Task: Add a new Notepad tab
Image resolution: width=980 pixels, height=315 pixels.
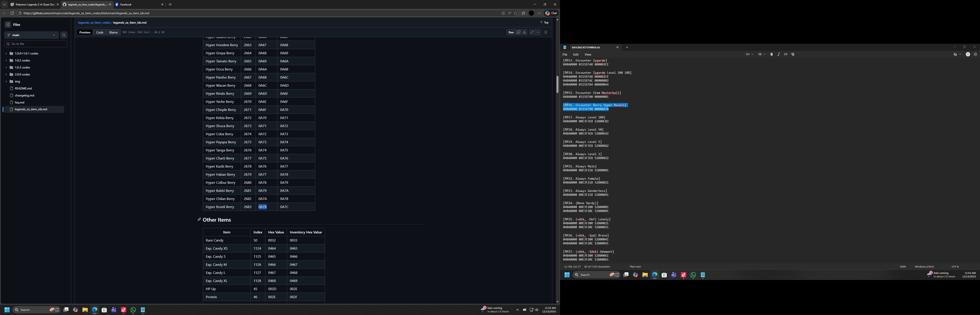Action: tap(627, 47)
